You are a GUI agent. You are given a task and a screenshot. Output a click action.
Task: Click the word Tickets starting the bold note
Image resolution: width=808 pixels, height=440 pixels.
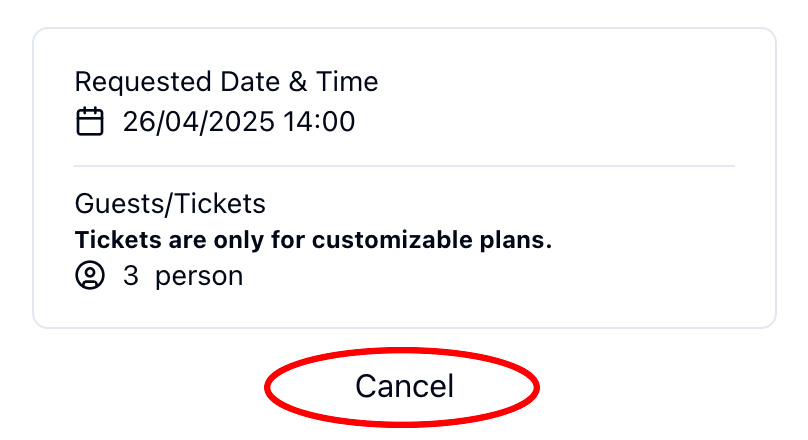click(x=111, y=241)
